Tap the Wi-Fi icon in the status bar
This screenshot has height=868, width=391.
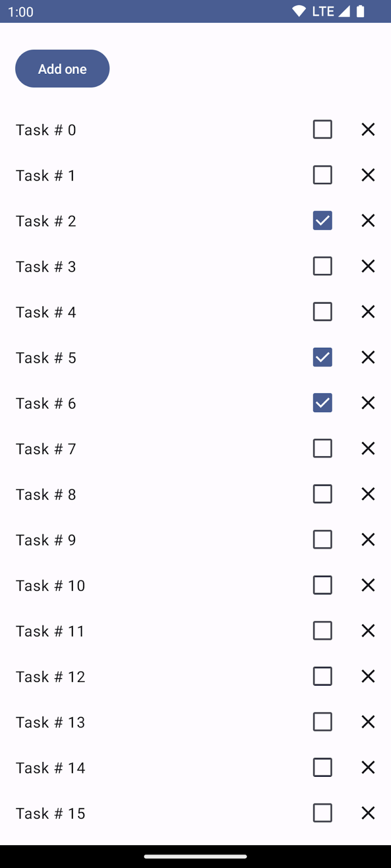coord(299,11)
